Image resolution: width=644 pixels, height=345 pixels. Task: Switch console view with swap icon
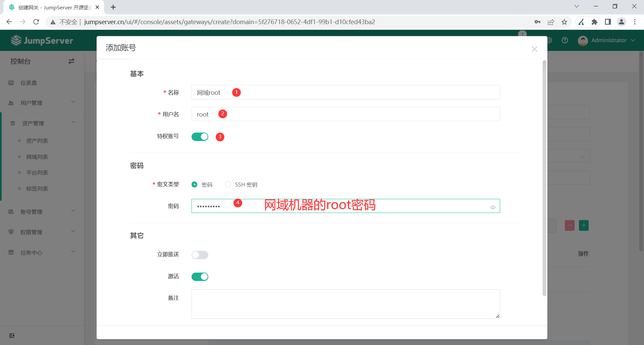[71, 61]
